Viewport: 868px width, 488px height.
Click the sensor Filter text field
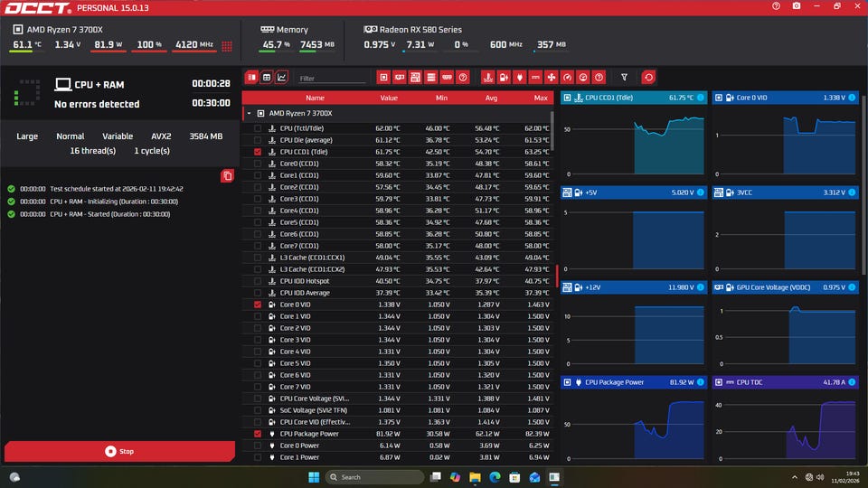click(x=332, y=79)
